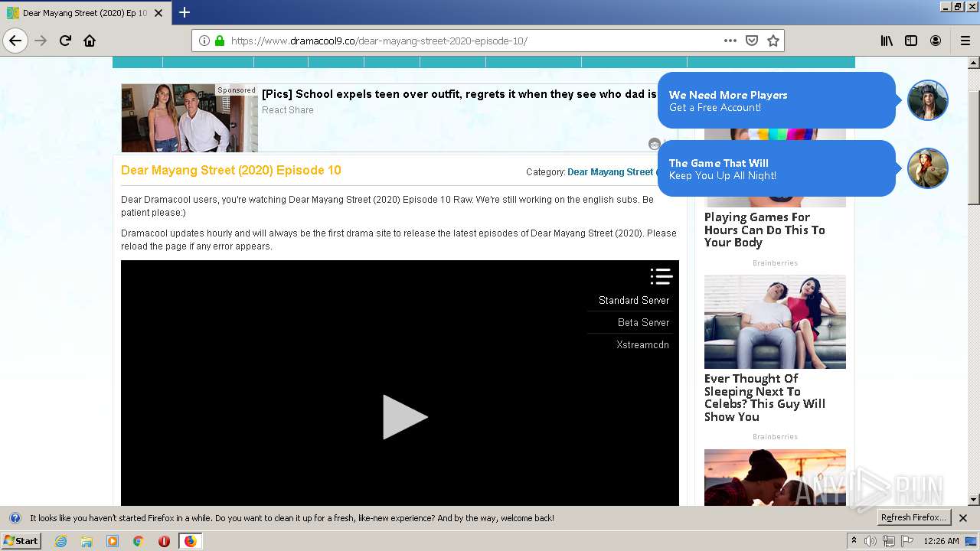Switch to Standard Server

(x=634, y=301)
